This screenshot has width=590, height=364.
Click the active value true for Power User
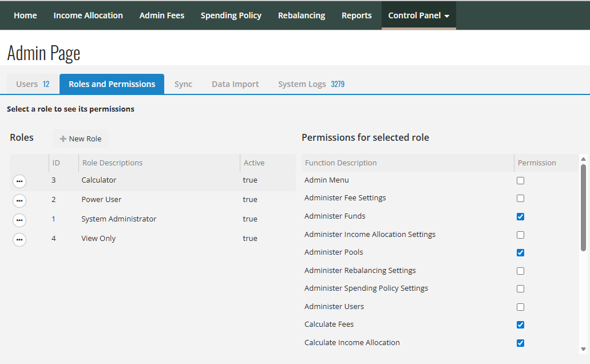point(250,200)
